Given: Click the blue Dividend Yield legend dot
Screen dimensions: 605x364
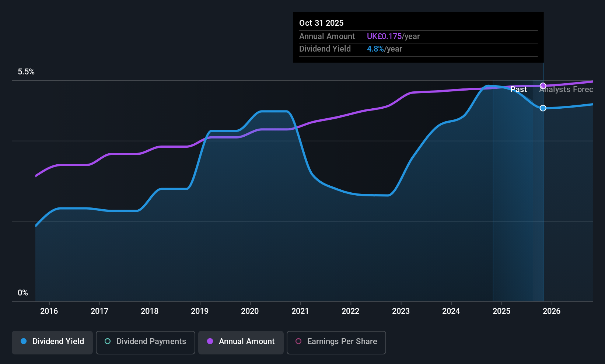Looking at the screenshot, I should 24,341.
